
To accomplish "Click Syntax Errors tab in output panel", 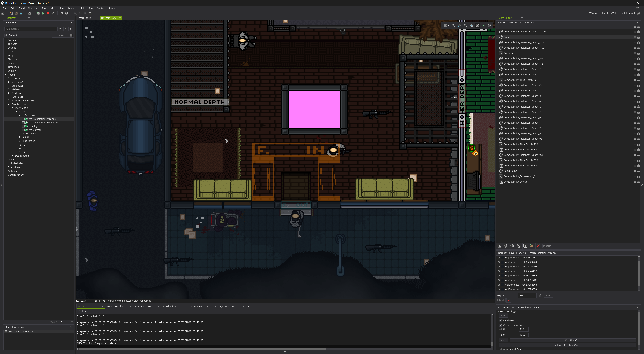I will pyautogui.click(x=227, y=306).
